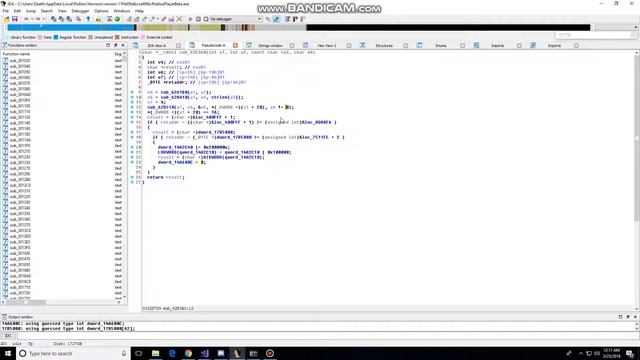The height and width of the screenshot is (360, 640).
Task: Click the IDC button beside the command line
Action: pyautogui.click(x=8, y=336)
